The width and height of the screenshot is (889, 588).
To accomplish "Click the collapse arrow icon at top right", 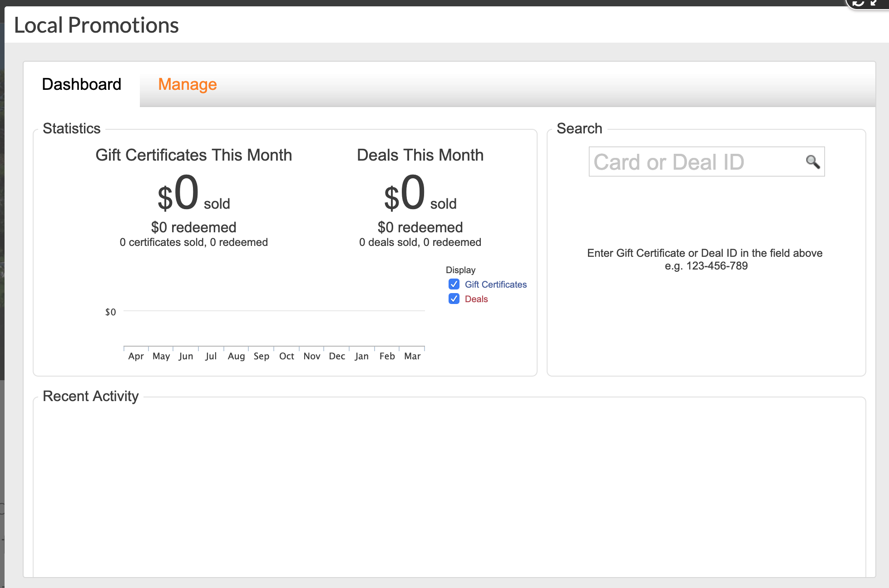I will coord(874,3).
